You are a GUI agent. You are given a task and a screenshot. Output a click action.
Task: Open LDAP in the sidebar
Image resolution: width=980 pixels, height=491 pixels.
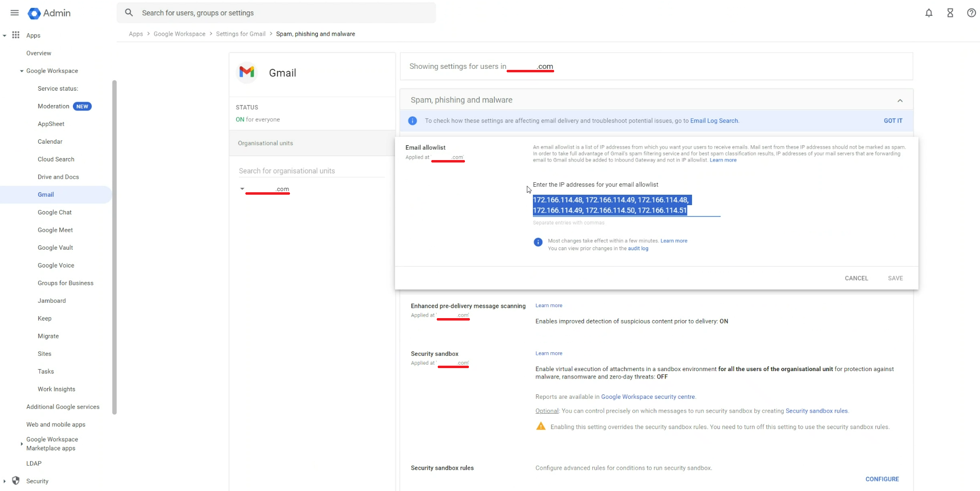pyautogui.click(x=34, y=464)
